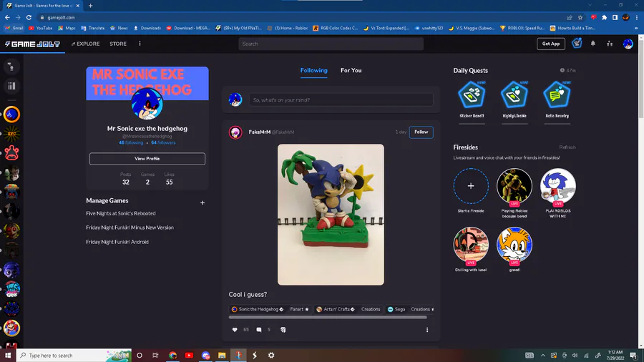Open the YouTube bookmark
This screenshot has height=362, width=644.
40,28
